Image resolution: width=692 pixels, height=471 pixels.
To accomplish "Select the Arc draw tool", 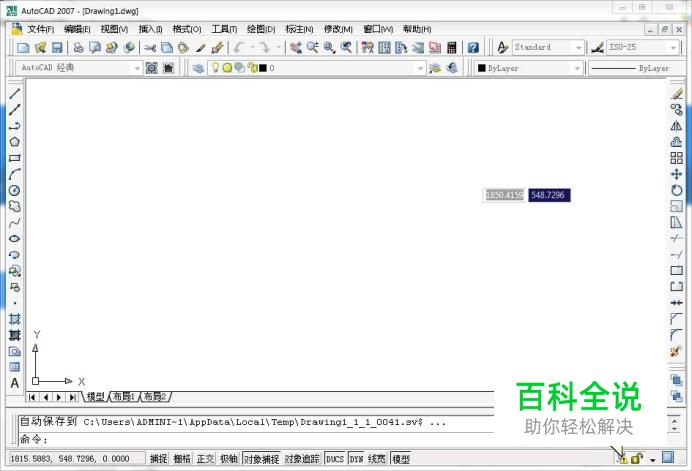I will [15, 174].
